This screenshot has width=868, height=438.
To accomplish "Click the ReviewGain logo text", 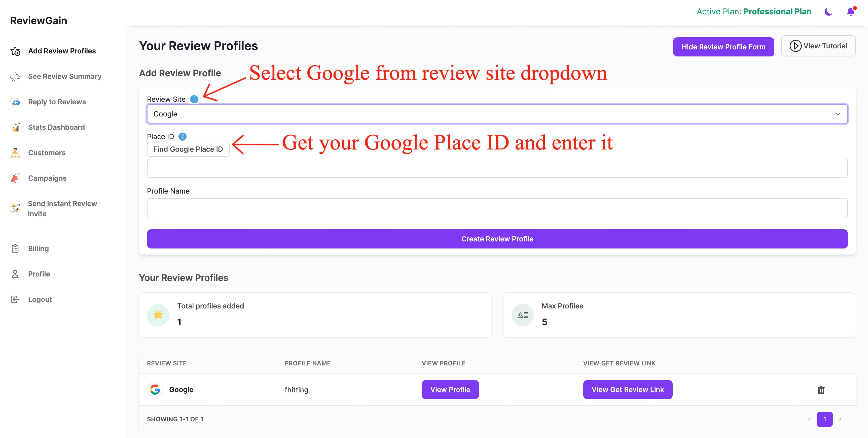I will pyautogui.click(x=39, y=21).
